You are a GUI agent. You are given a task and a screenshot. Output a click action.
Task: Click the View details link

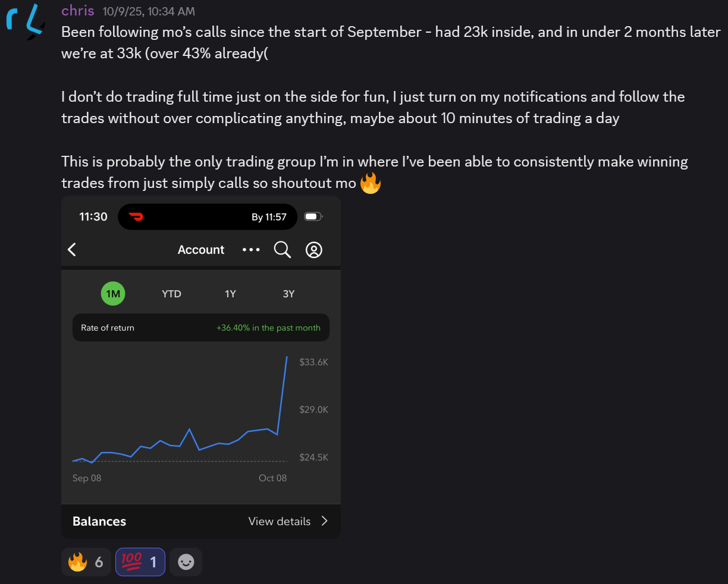coord(280,521)
